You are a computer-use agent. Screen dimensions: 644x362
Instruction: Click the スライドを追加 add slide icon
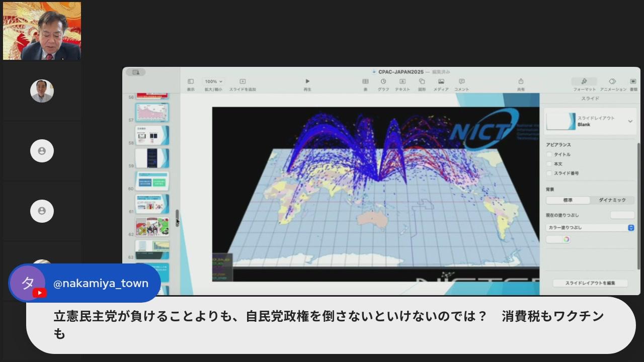point(243,81)
